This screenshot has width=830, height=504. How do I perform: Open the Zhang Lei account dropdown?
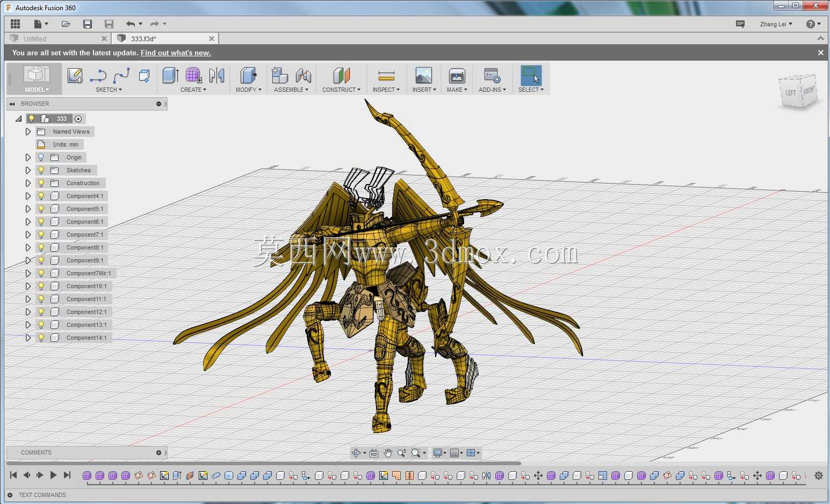776,24
